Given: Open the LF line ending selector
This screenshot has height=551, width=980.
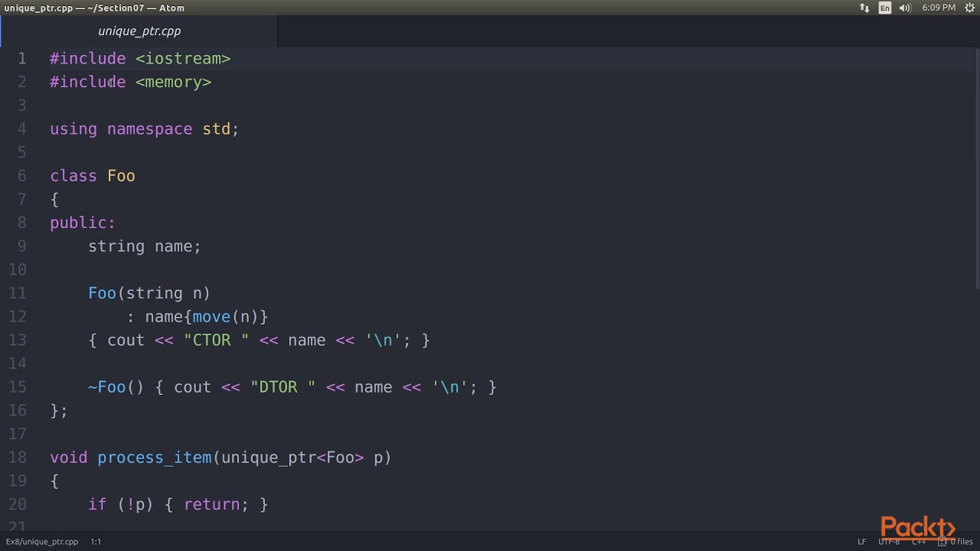Looking at the screenshot, I should pyautogui.click(x=861, y=542).
